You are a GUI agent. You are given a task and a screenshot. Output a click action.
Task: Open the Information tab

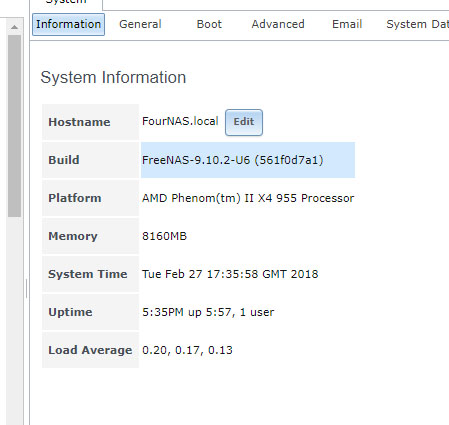coord(68,24)
